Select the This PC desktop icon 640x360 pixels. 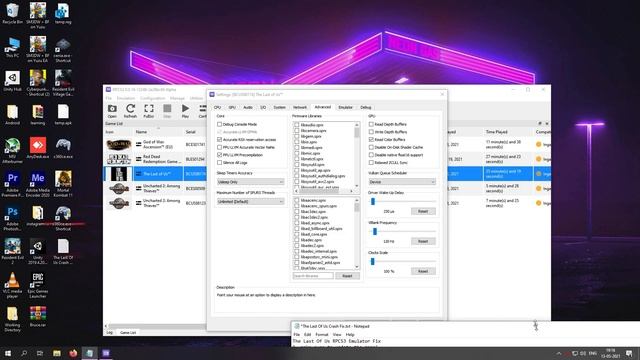coord(12,47)
